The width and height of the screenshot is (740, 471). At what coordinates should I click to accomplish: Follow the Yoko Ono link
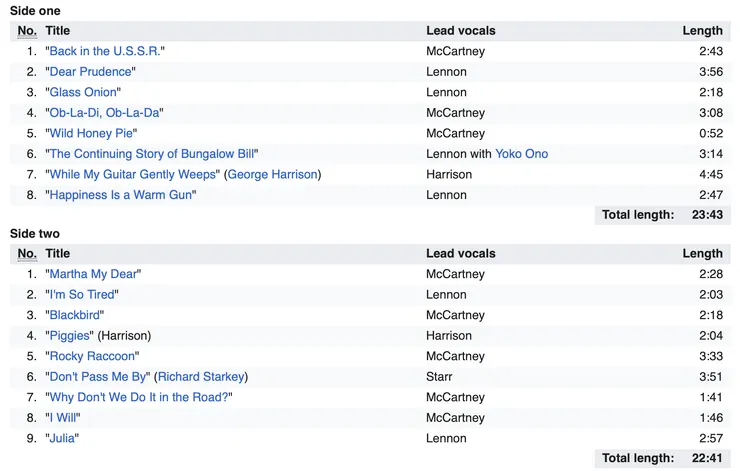(521, 154)
